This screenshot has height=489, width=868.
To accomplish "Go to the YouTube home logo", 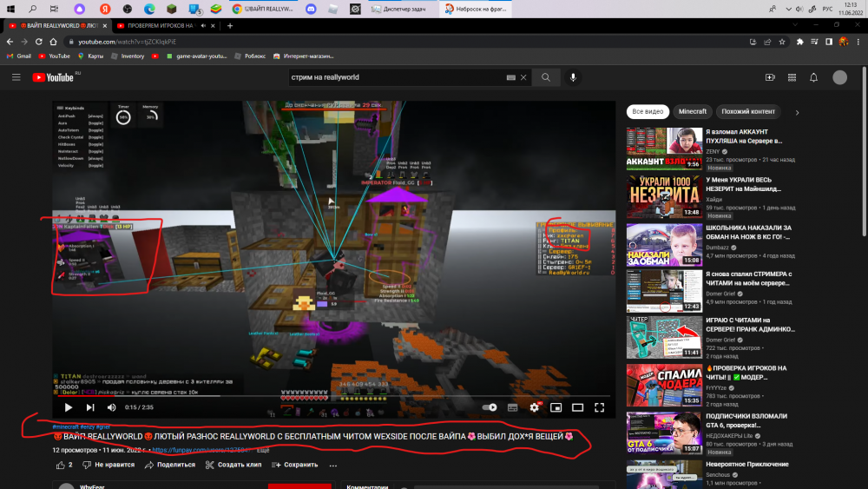I will [x=53, y=77].
